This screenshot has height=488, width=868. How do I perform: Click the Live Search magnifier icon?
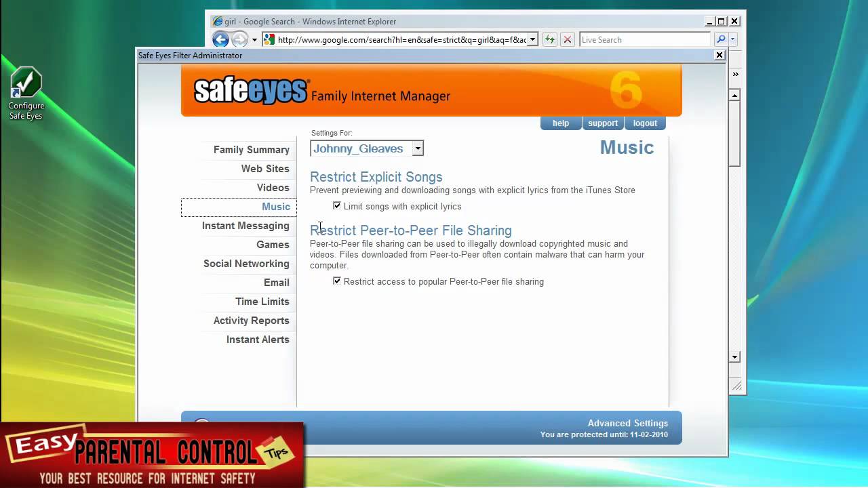721,39
